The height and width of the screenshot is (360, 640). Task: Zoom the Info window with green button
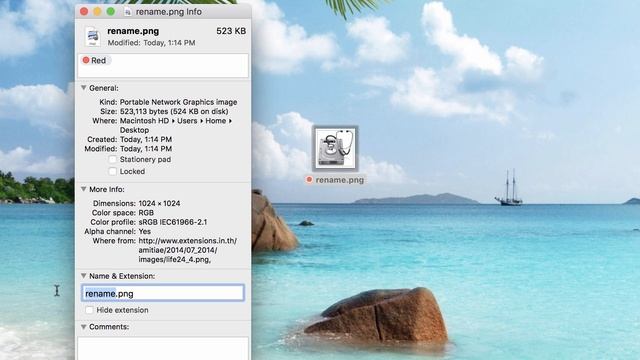111,12
